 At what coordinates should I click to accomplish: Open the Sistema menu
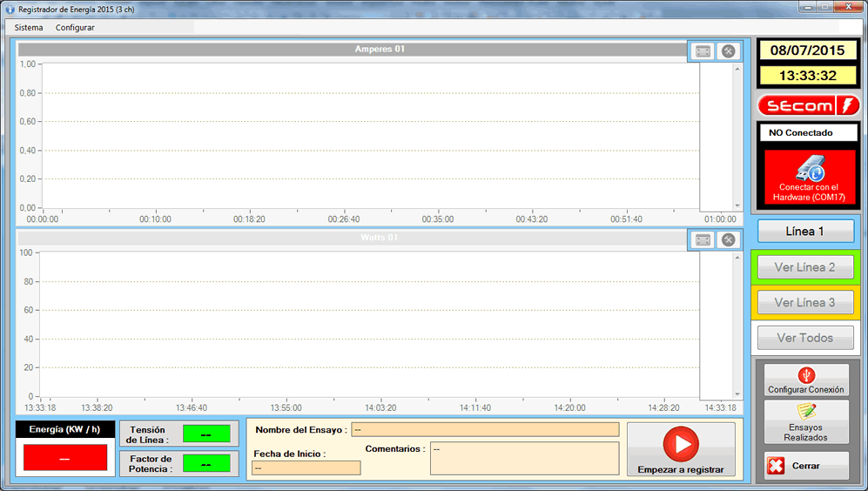point(29,27)
